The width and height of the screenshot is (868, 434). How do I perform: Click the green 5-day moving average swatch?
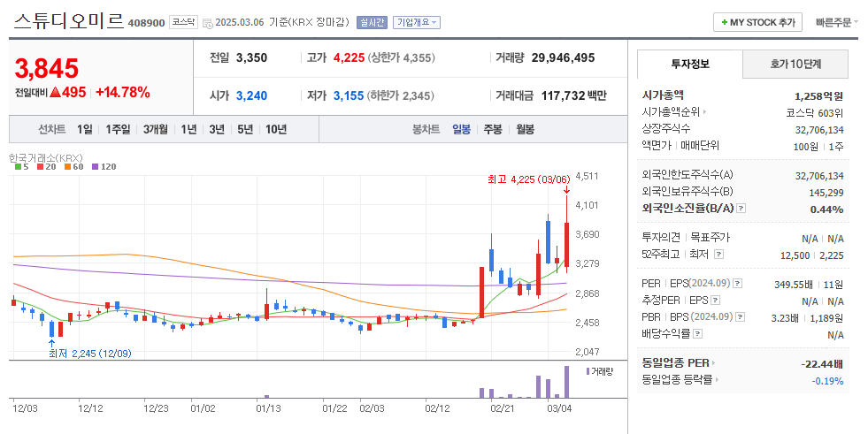pyautogui.click(x=19, y=166)
